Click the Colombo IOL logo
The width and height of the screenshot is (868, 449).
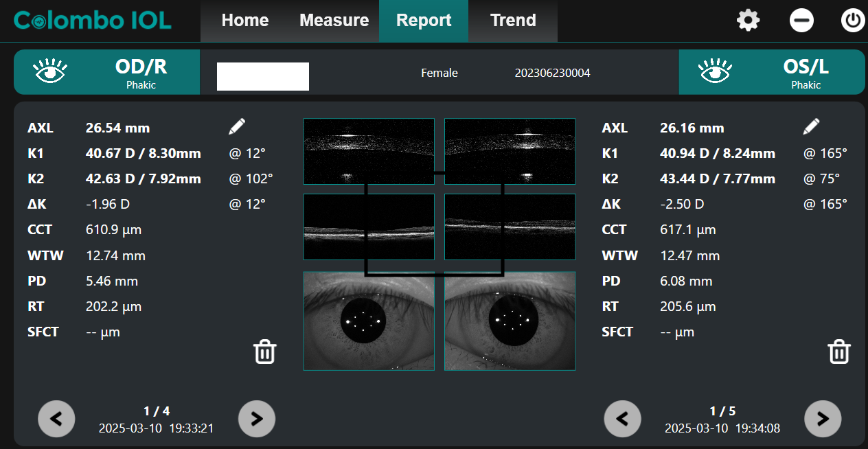pyautogui.click(x=92, y=21)
